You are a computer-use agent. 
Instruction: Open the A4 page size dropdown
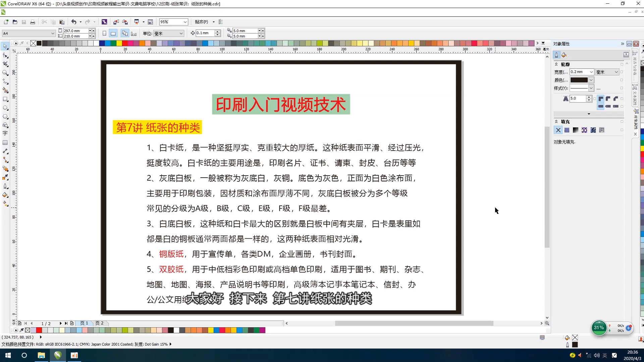tap(53, 33)
